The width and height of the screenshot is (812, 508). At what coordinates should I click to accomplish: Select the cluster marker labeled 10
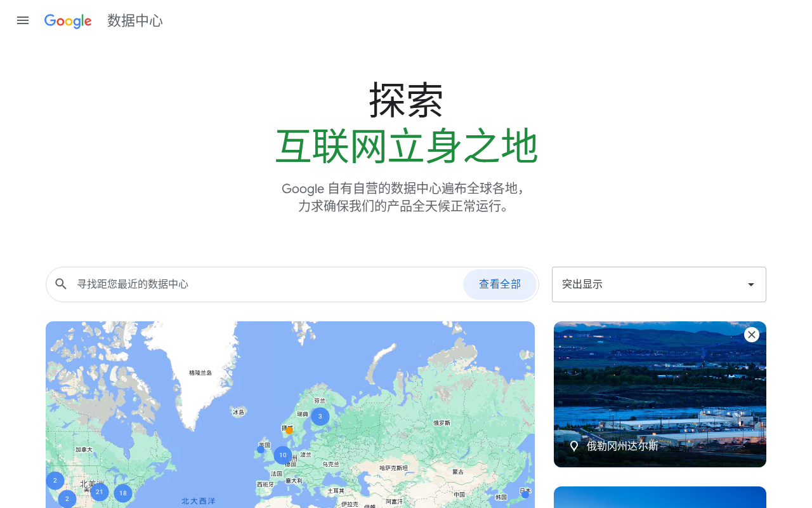coord(283,455)
